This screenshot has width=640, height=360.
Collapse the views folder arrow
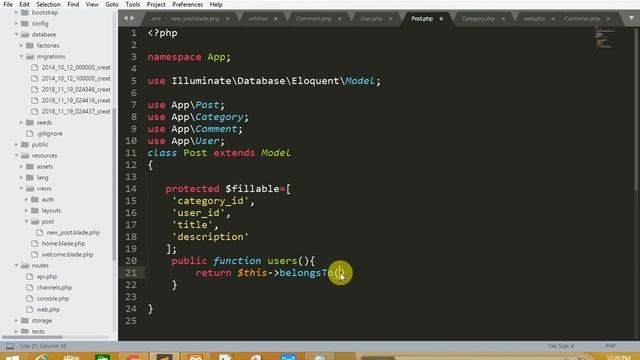[x=21, y=189]
